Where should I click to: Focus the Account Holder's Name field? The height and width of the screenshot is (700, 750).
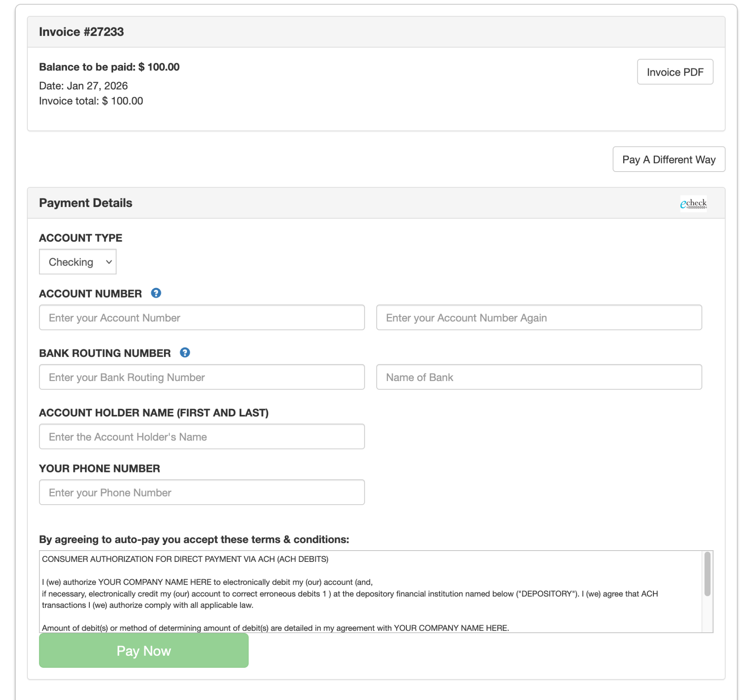point(202,437)
